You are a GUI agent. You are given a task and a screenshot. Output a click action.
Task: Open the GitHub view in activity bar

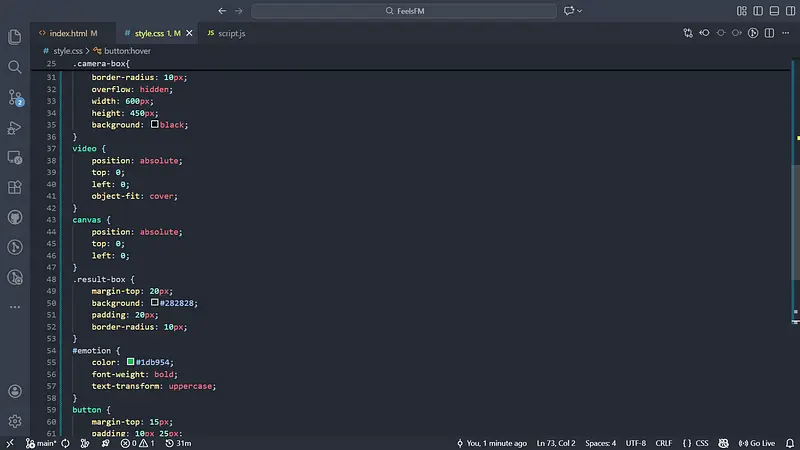(x=15, y=217)
